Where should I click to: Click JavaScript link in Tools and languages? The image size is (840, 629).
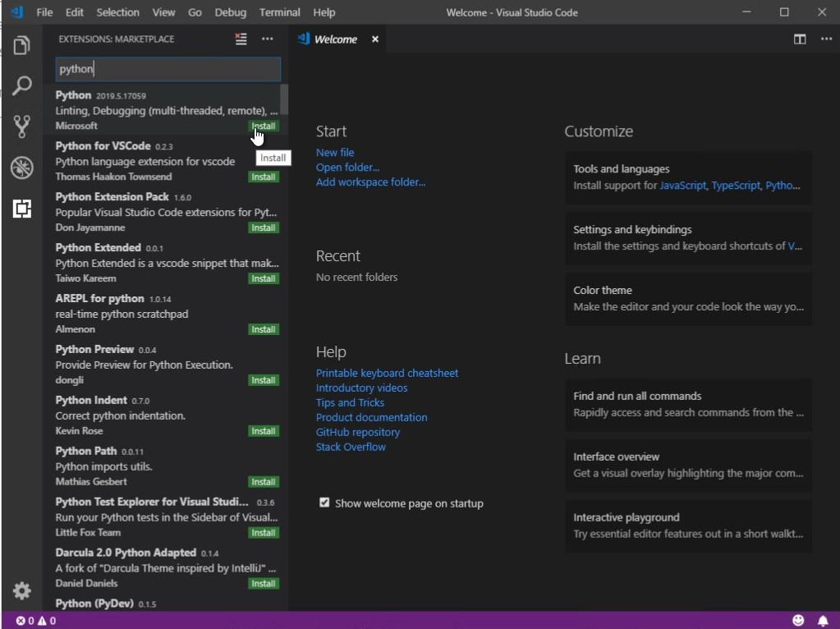[682, 186]
